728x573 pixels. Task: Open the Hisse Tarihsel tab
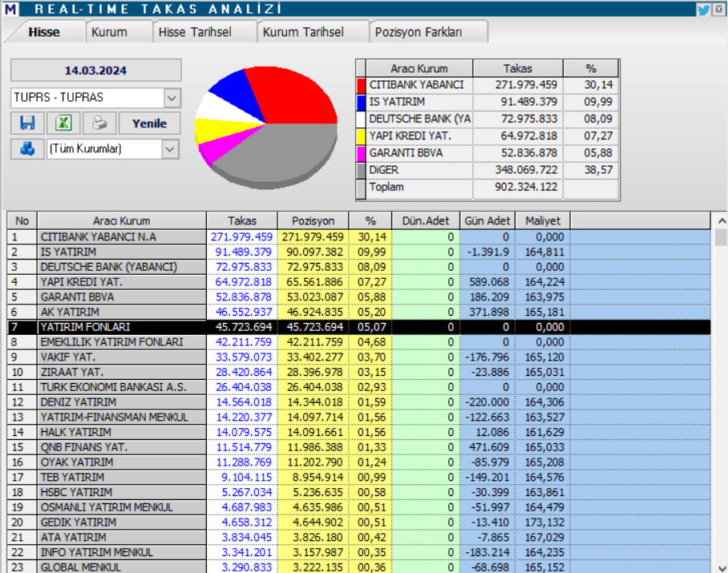click(x=195, y=32)
